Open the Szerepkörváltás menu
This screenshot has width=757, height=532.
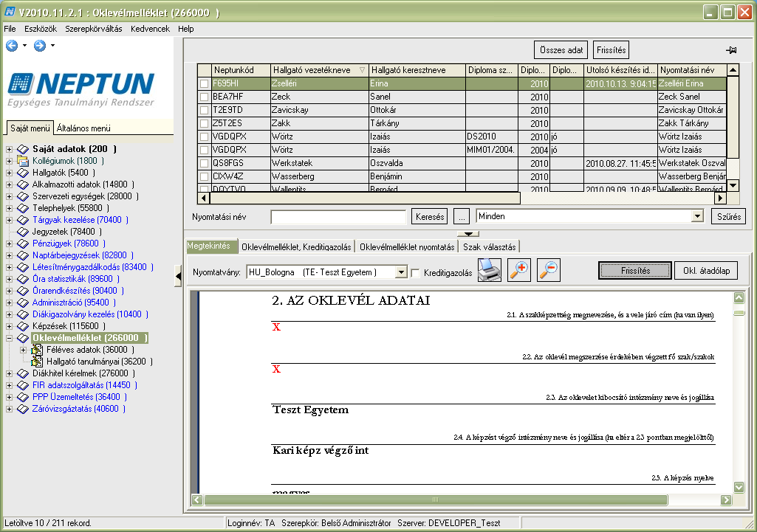coord(94,29)
